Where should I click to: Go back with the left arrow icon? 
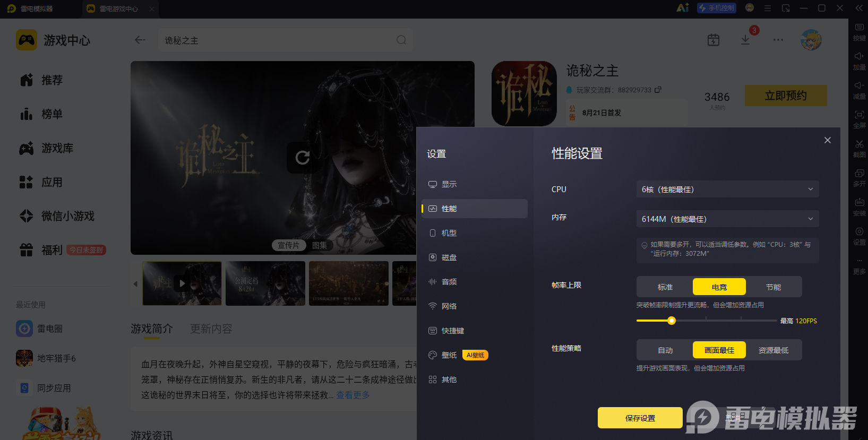point(140,40)
